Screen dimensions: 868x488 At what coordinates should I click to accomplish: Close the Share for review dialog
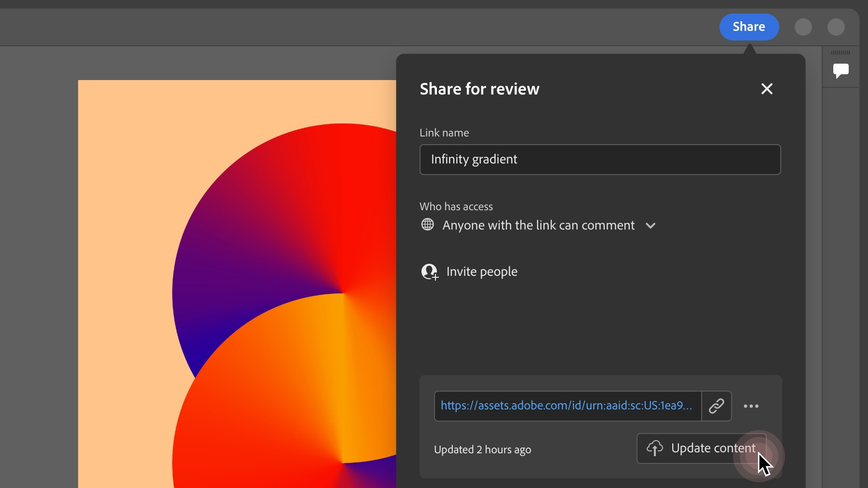[x=767, y=89]
